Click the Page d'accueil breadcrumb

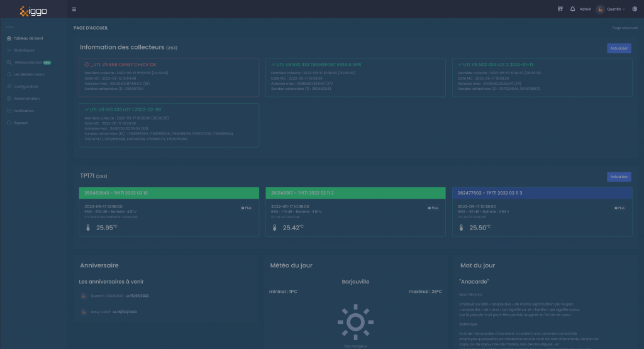(624, 28)
